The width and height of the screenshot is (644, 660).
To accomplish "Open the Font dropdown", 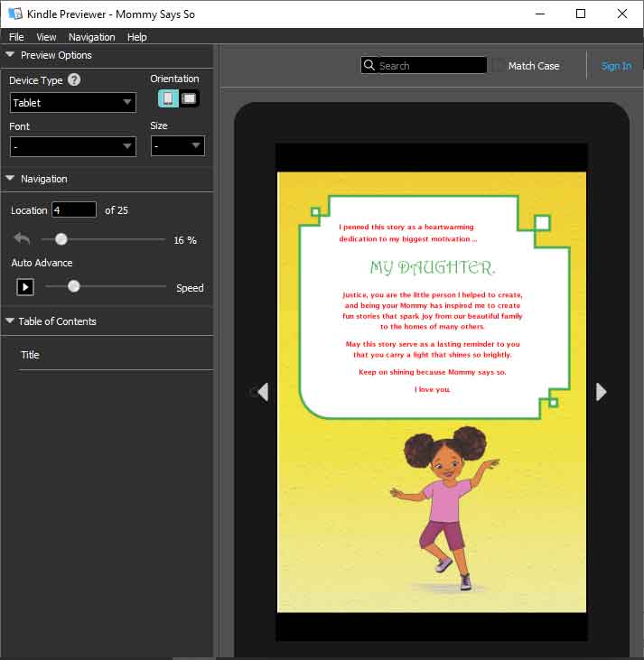I will point(73,146).
